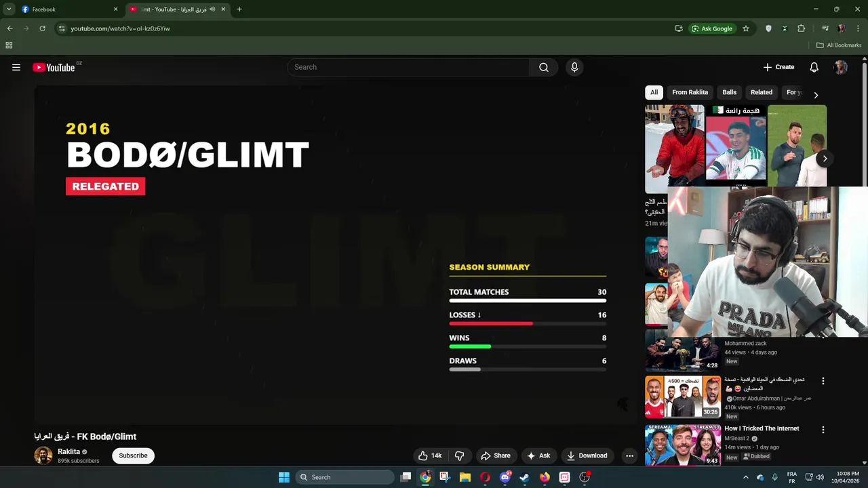The height and width of the screenshot is (488, 868).
Task: Open the Chrome three-dot menu
Action: [x=858, y=28]
